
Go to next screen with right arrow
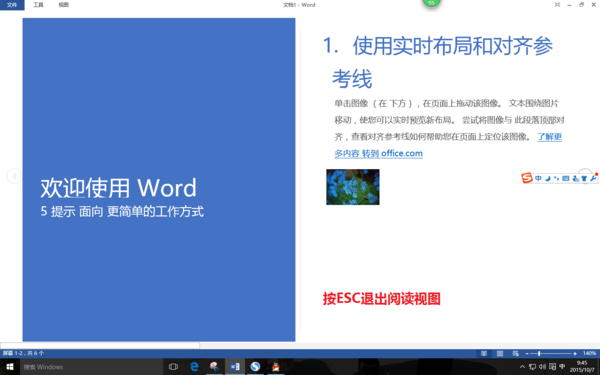pos(585,175)
